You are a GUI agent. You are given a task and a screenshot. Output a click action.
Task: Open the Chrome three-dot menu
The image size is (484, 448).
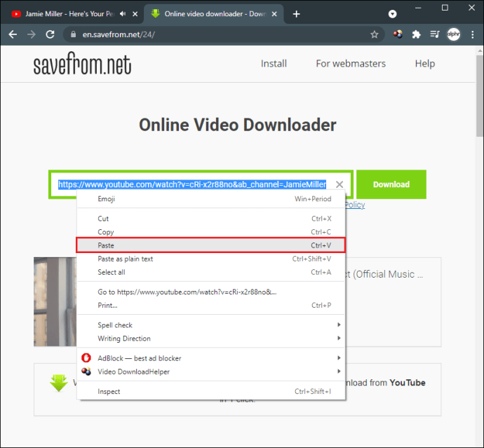pyautogui.click(x=473, y=34)
